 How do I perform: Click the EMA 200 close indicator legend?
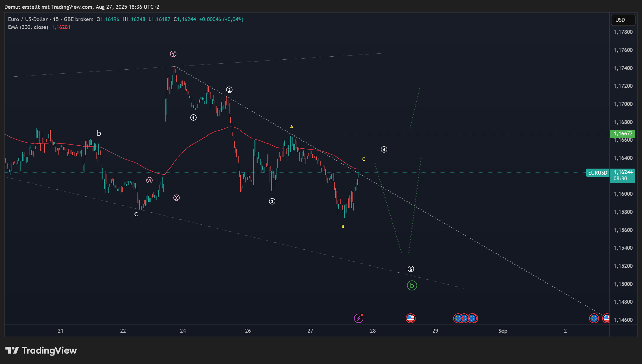click(28, 27)
